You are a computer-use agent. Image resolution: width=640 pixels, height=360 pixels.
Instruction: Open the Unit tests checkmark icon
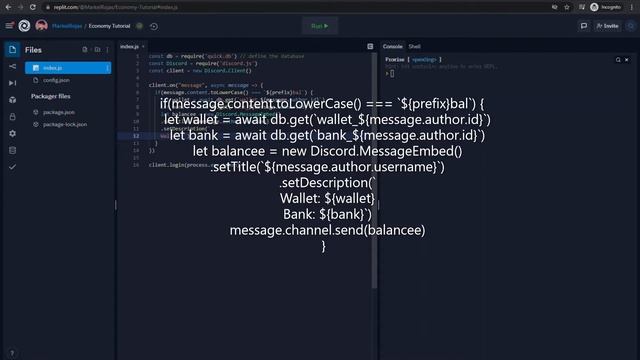click(x=12, y=167)
